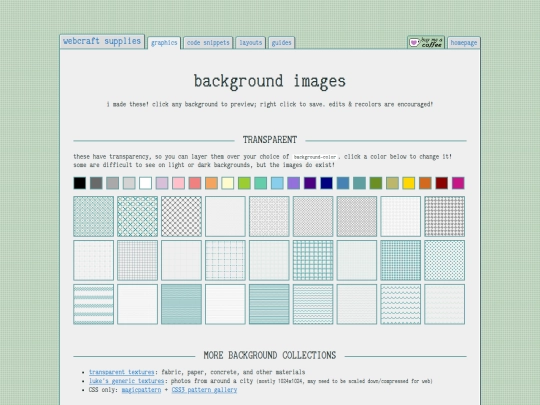Open the guides tab
Viewport: 540px width, 405px height.
pyautogui.click(x=281, y=43)
